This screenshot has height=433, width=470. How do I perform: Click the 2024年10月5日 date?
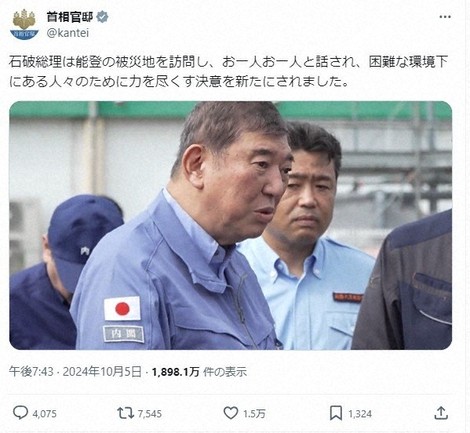point(102,372)
